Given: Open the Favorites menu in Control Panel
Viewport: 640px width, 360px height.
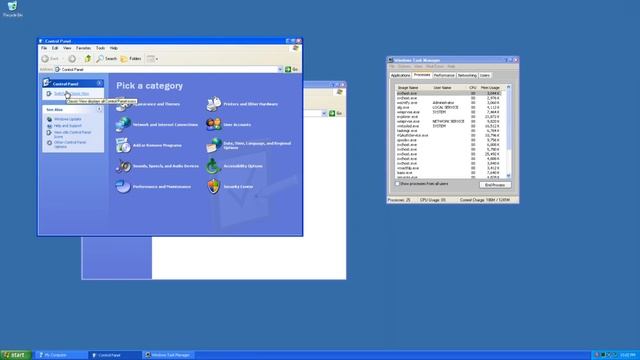Looking at the screenshot, I should pyautogui.click(x=83, y=48).
